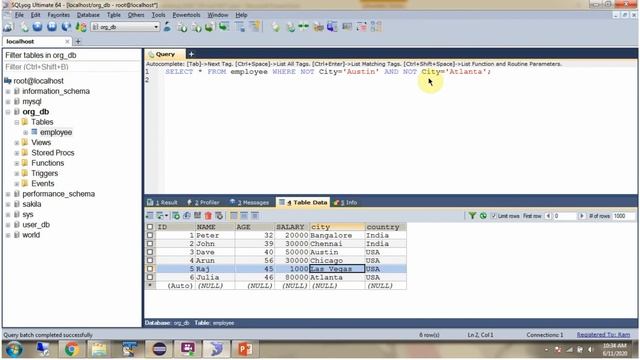Open the Powertools menu

pyautogui.click(x=186, y=15)
